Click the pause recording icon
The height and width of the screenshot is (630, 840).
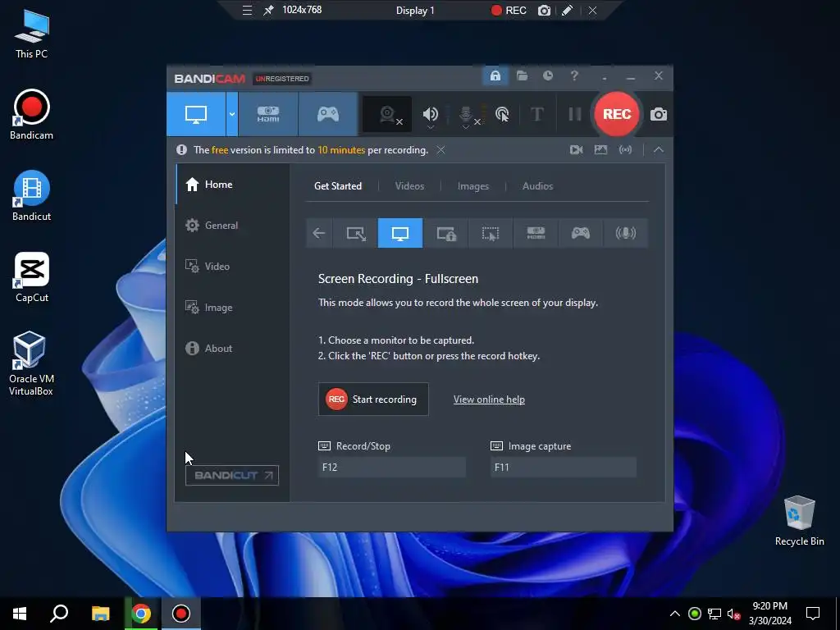[x=575, y=114]
